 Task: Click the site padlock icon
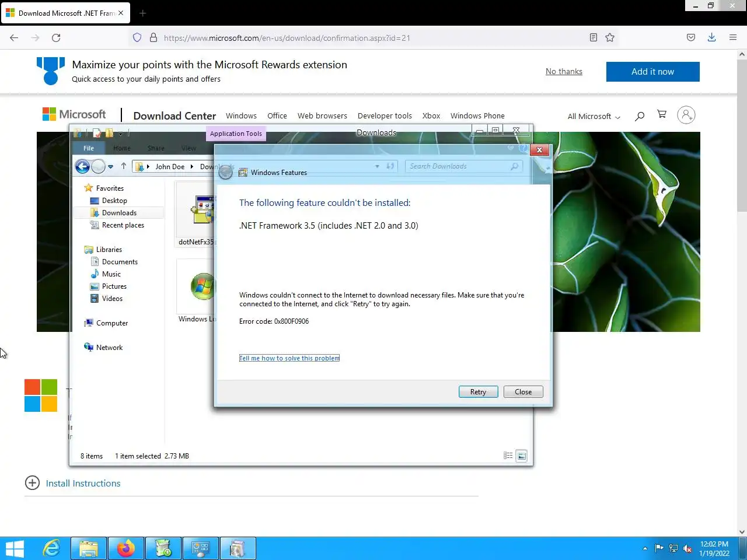tap(153, 38)
